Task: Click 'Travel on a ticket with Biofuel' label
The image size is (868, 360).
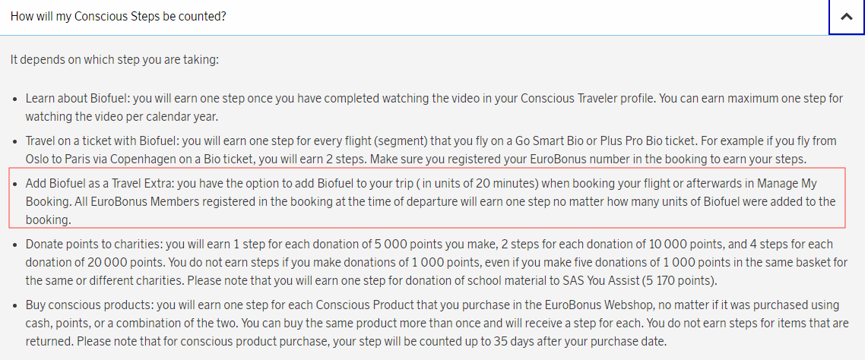Action: tap(102, 141)
